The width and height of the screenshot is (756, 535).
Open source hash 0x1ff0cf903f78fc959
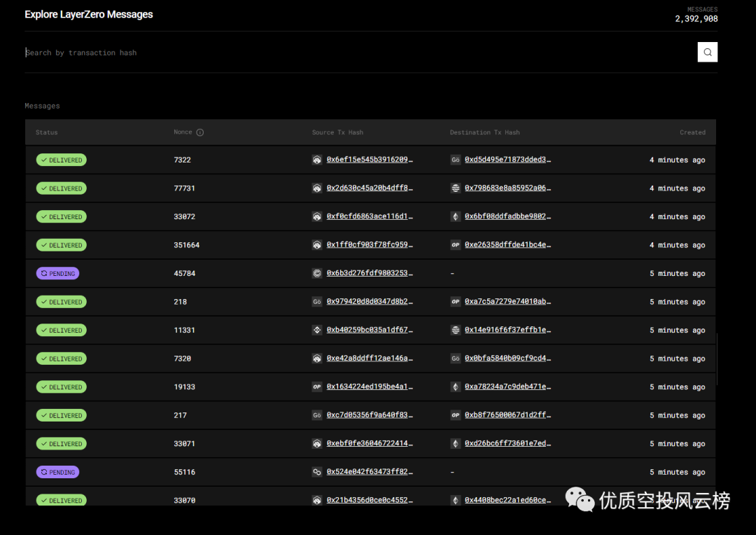click(370, 244)
